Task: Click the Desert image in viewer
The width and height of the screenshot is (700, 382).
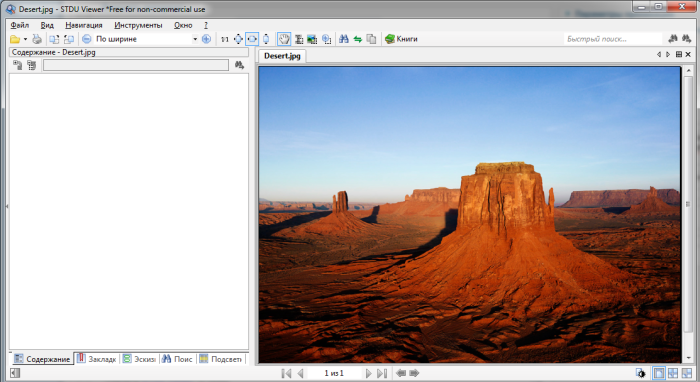Action: [470, 215]
